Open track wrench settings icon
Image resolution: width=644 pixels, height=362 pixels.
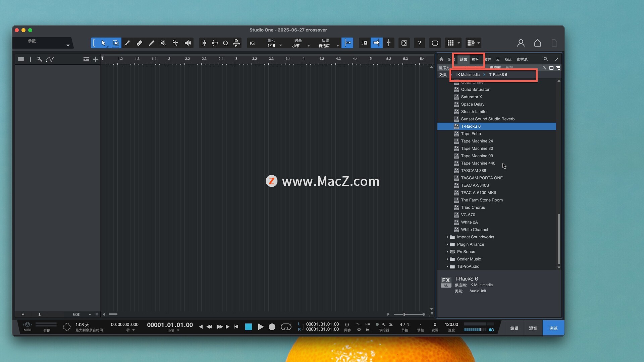(40, 59)
